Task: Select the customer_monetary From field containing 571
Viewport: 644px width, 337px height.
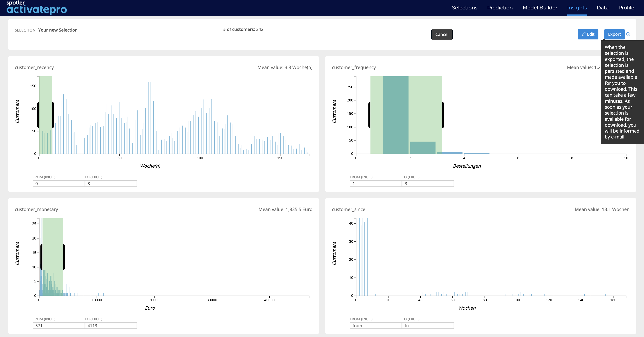Action: [59, 326]
